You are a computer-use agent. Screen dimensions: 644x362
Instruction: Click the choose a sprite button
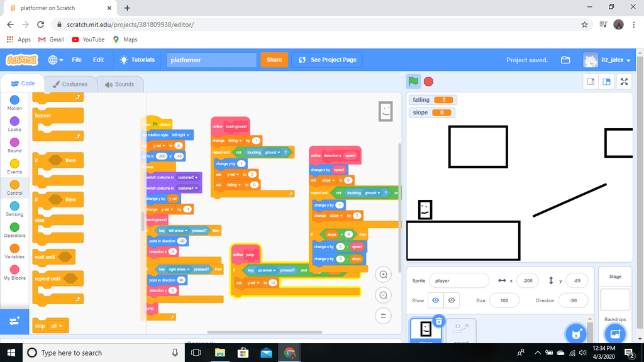[576, 333]
